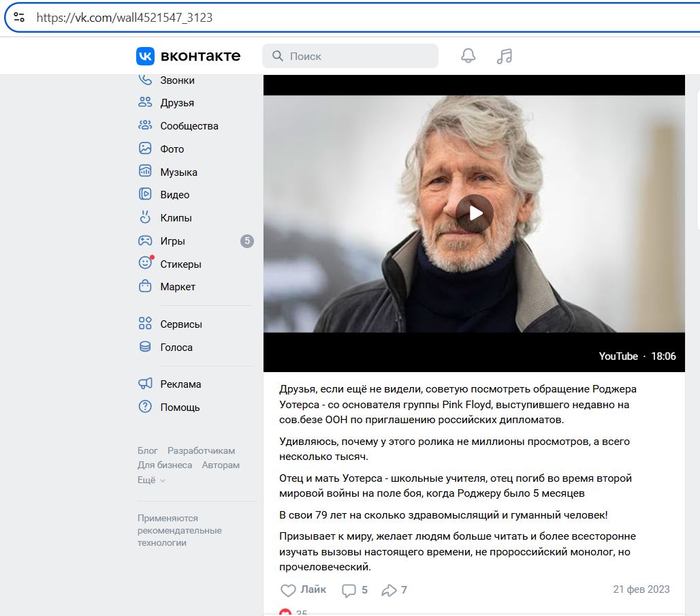Toggle the Like (Лайк) heart on post
Viewport: 700px width, 616px height.
[289, 590]
